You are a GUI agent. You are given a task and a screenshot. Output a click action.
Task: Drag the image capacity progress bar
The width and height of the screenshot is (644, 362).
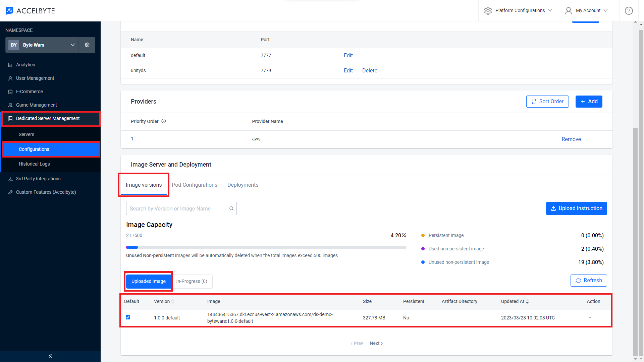pos(266,246)
